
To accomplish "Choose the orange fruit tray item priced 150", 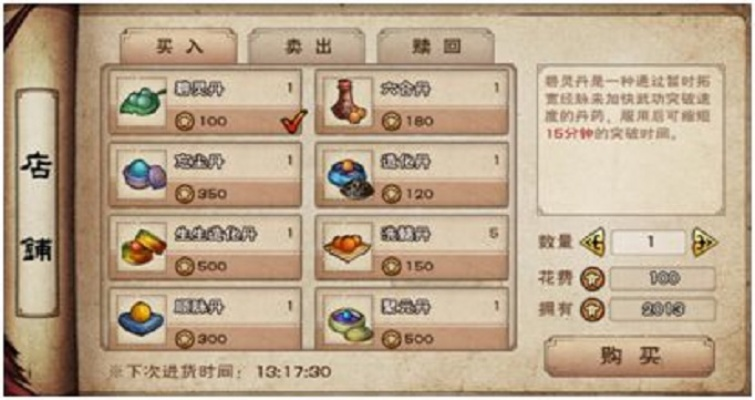I will [348, 247].
